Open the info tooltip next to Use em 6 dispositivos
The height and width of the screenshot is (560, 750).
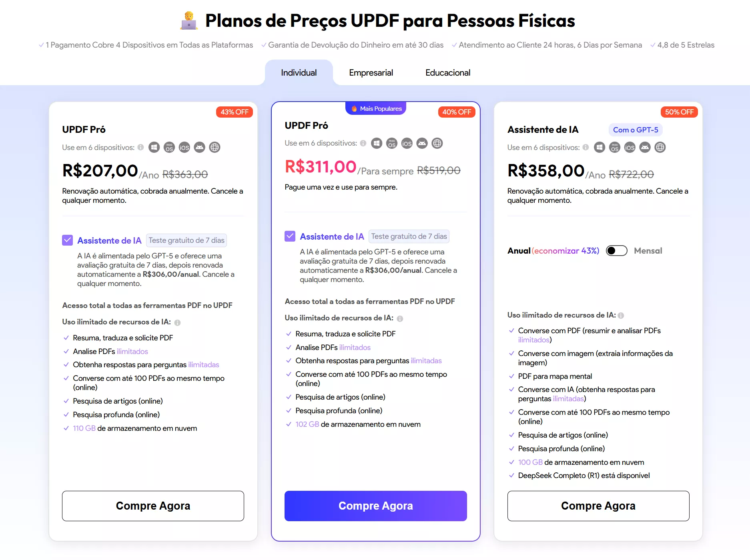click(140, 147)
